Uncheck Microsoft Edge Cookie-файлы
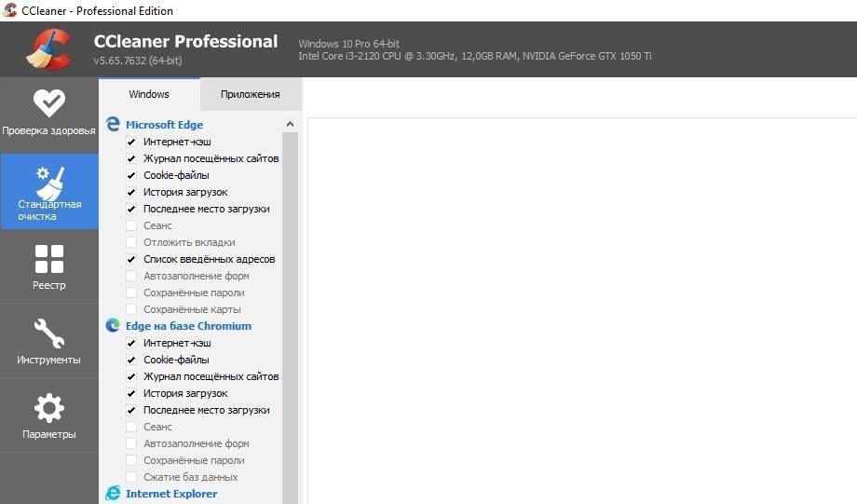The image size is (857, 504). 131,175
